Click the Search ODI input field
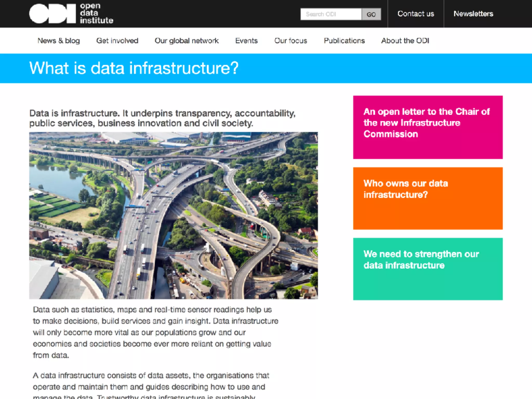Screen dimensions: 532x399 pyautogui.click(x=331, y=14)
